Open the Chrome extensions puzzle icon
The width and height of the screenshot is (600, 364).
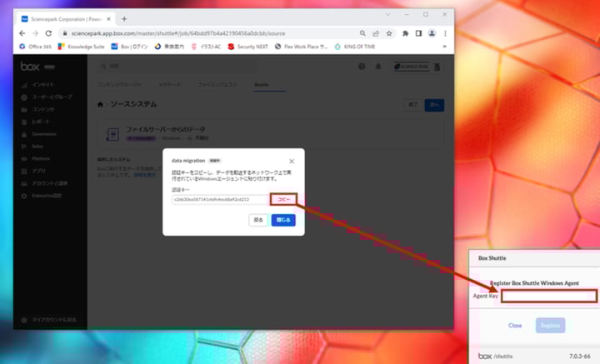pyautogui.click(x=405, y=32)
